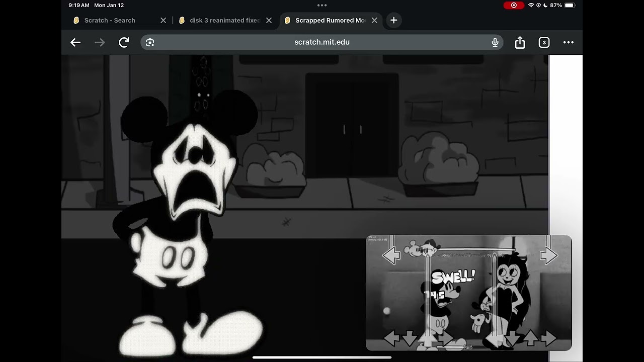Switch to the disk 3 reanimated fixed tab
Screen dimensions: 644x362
[225, 21]
